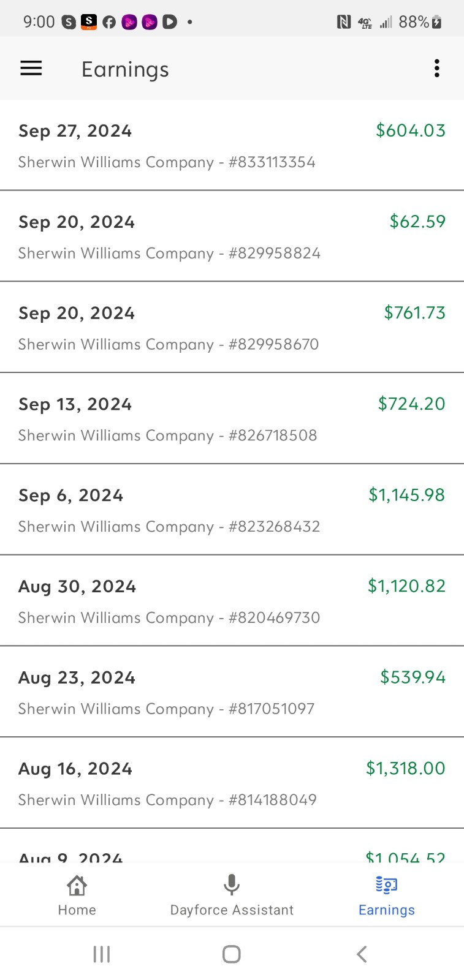Select the Aug 23, 2024 earning entry
This screenshot has height=980, width=464.
[232, 692]
